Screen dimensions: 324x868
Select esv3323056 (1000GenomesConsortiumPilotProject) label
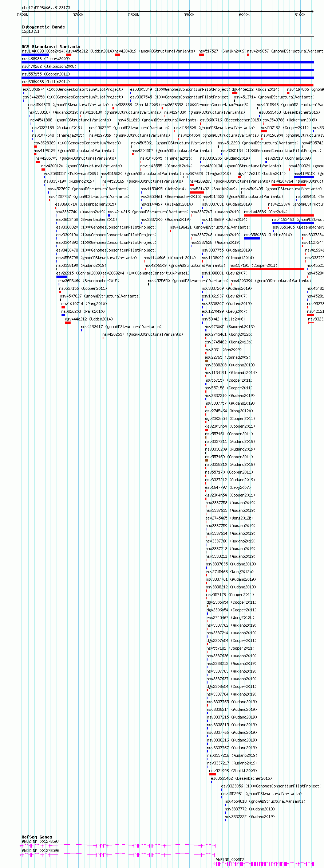click(272, 786)
